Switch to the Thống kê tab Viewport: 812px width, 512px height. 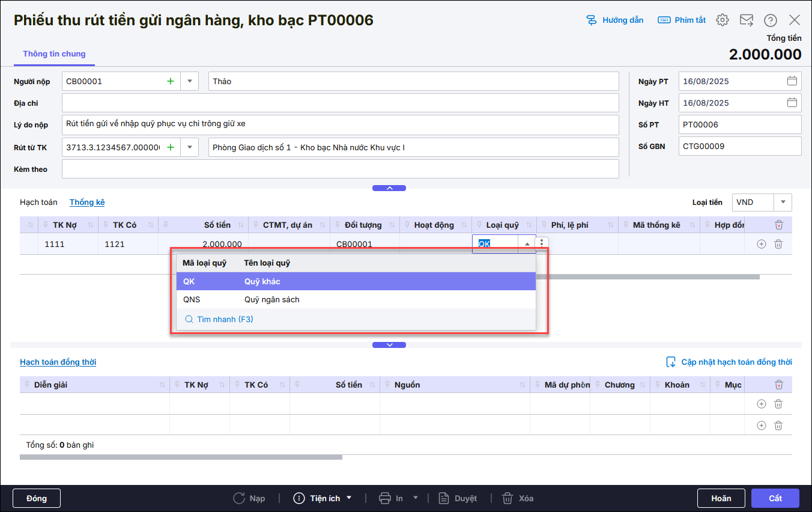[x=87, y=203]
